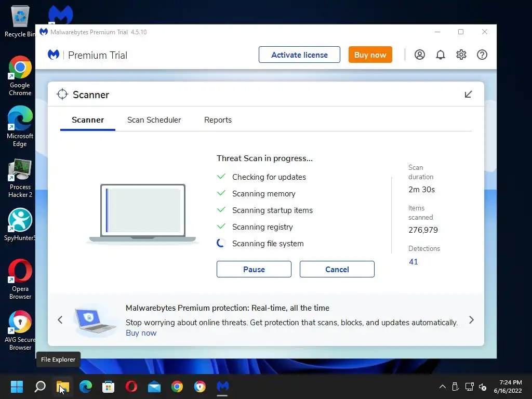Click 'Scanning startup items' step

tap(272, 210)
